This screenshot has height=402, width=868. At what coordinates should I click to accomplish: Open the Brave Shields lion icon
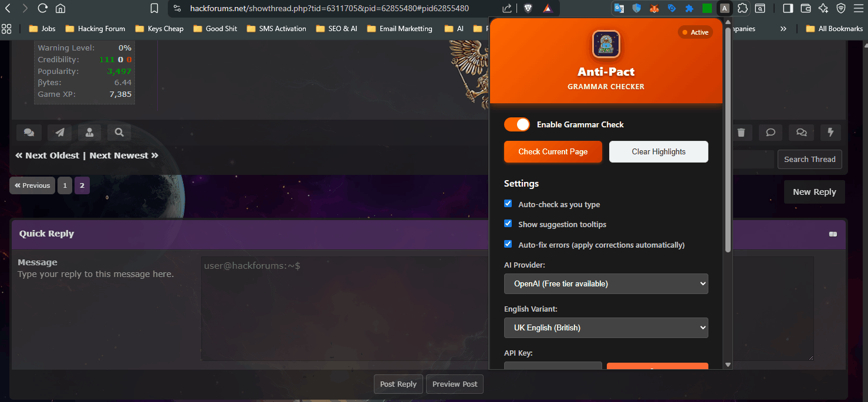pyautogui.click(x=528, y=8)
